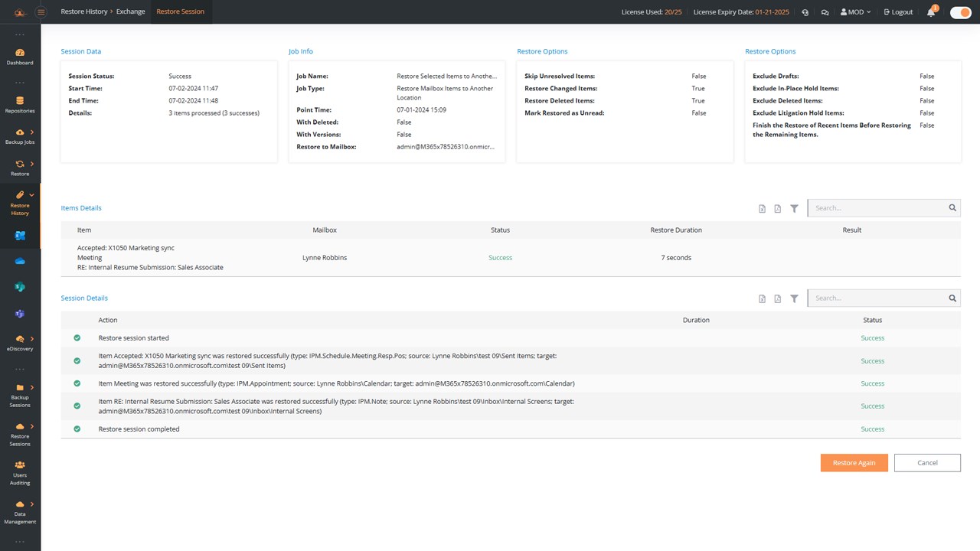Expand the MOD user dropdown

(855, 12)
